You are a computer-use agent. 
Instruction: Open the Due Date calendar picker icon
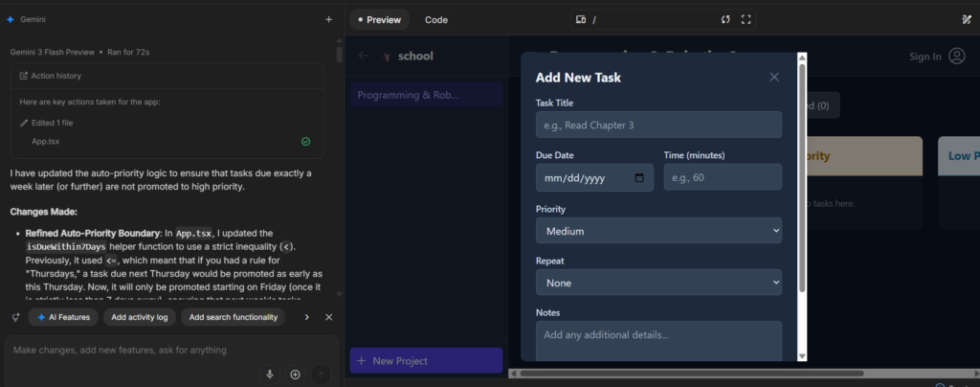(638, 177)
